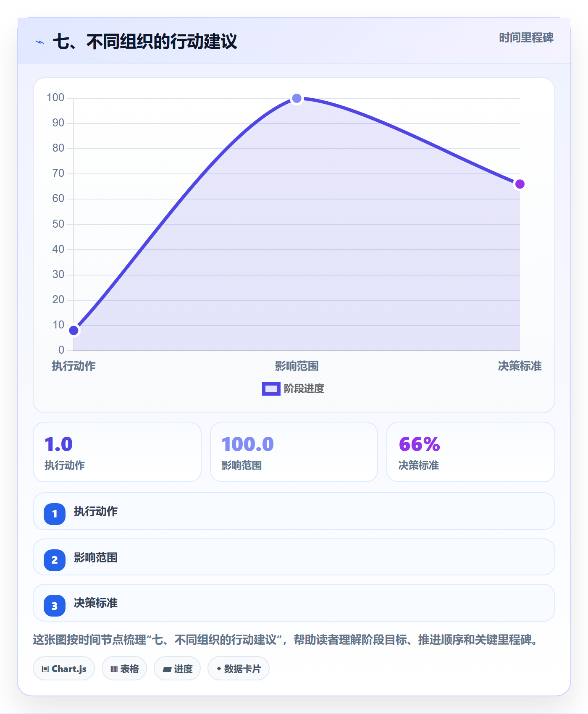The width and height of the screenshot is (588, 714).
Task: Toggle the 阶段进度 legend swatch
Action: pos(271,389)
